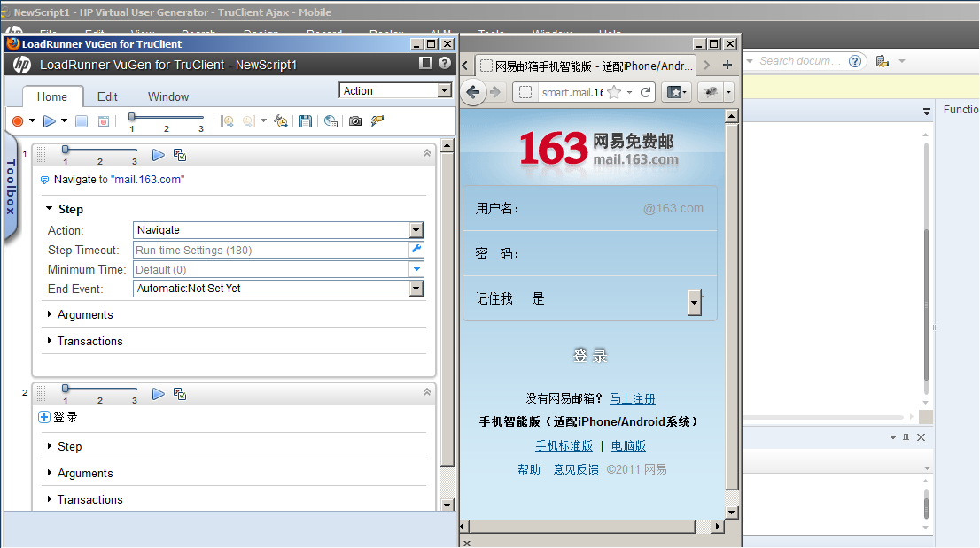Open the bookmarks menu button in browser
This screenshot has height=548, width=980.
point(676,92)
